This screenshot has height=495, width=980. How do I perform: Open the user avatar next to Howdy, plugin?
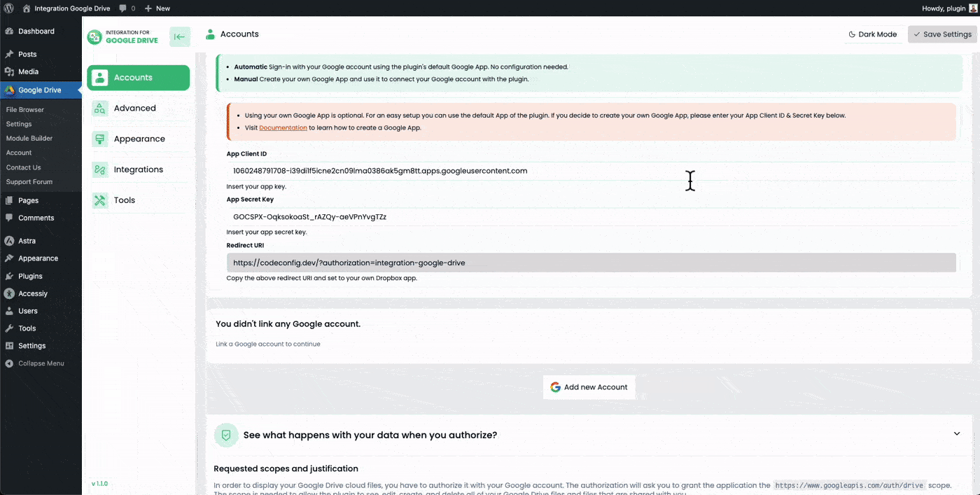[973, 8]
